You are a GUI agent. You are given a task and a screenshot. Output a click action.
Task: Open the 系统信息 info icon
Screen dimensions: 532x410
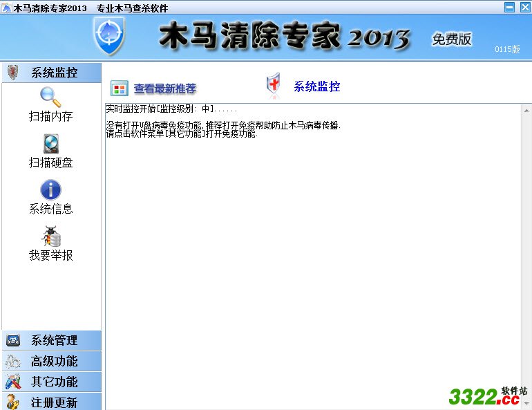[x=50, y=189]
